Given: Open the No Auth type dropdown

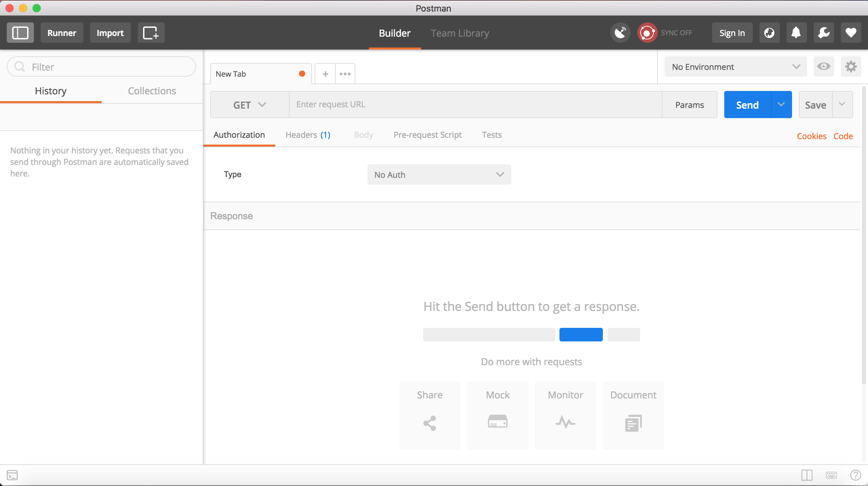Looking at the screenshot, I should tap(439, 174).
